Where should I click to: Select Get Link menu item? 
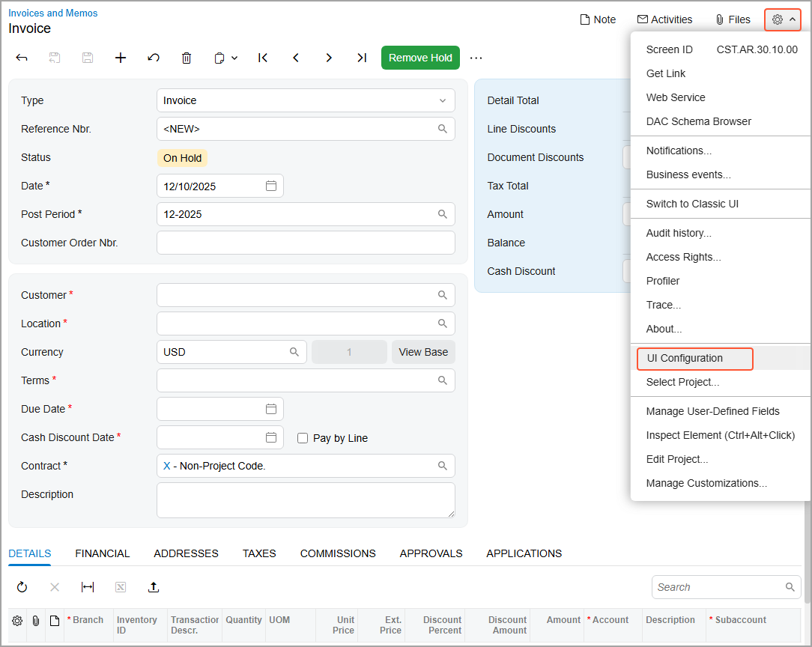721,73
